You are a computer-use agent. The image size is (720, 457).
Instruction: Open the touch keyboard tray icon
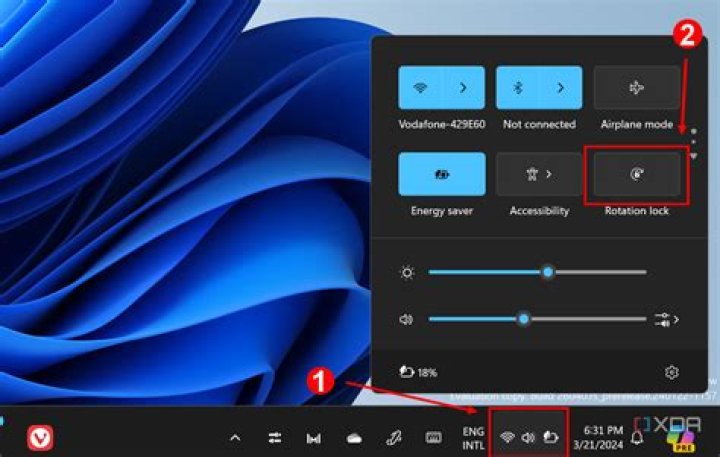pyautogui.click(x=433, y=438)
